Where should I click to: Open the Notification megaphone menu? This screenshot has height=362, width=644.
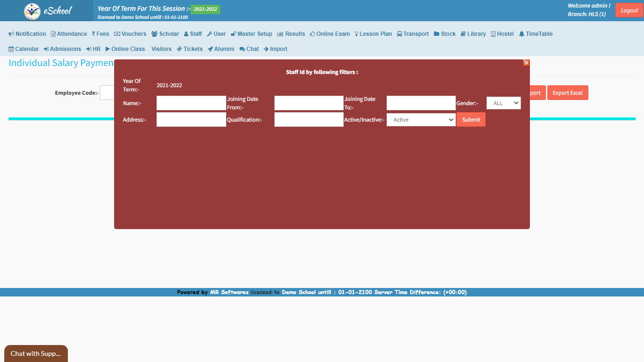click(x=27, y=34)
